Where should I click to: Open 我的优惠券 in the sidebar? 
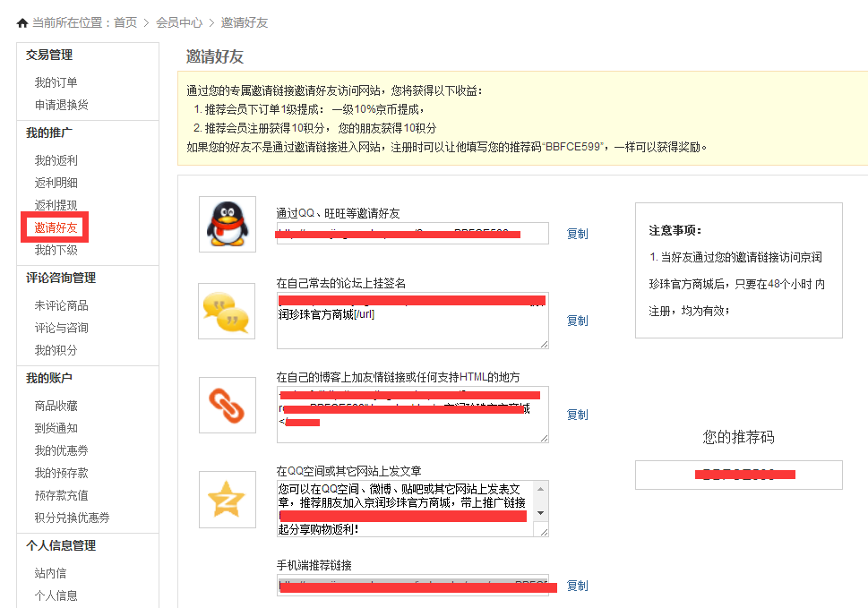(62, 450)
